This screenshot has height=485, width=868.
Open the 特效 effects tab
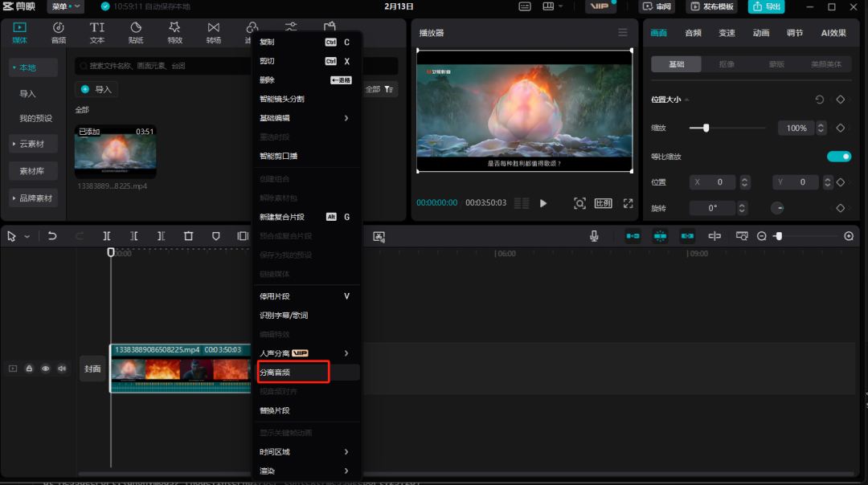(175, 33)
